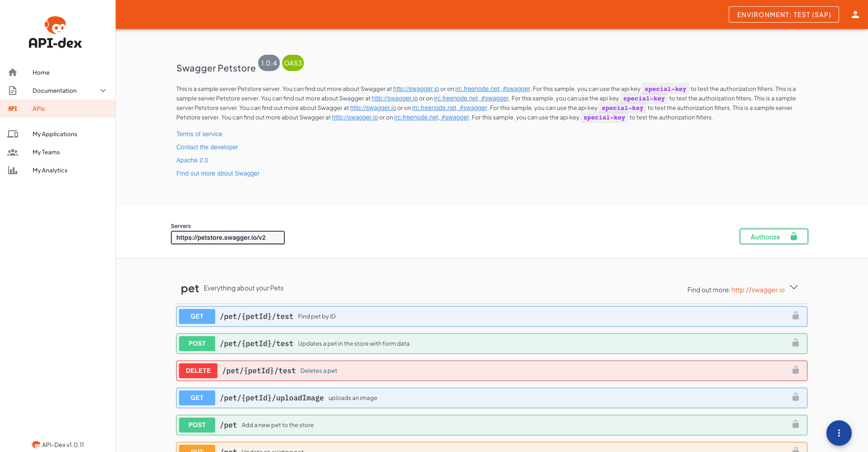The height and width of the screenshot is (452, 868).
Task: Click the API-Dex v1.0.11 version text
Action: pos(63,445)
